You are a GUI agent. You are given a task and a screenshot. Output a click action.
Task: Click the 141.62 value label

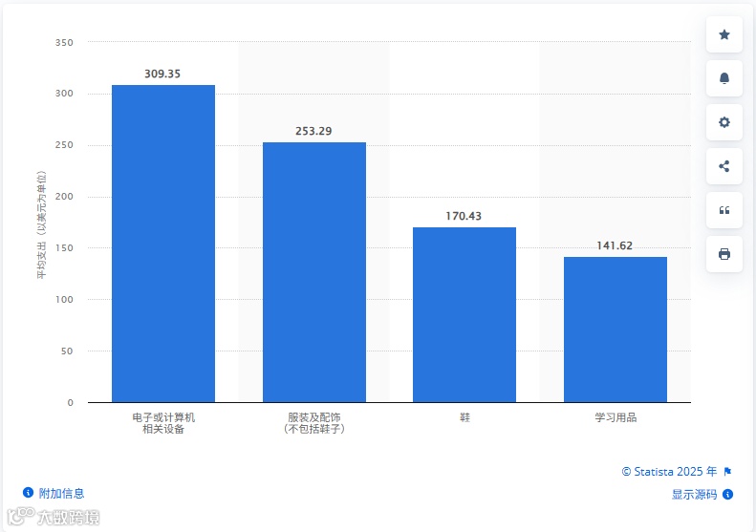pos(615,245)
